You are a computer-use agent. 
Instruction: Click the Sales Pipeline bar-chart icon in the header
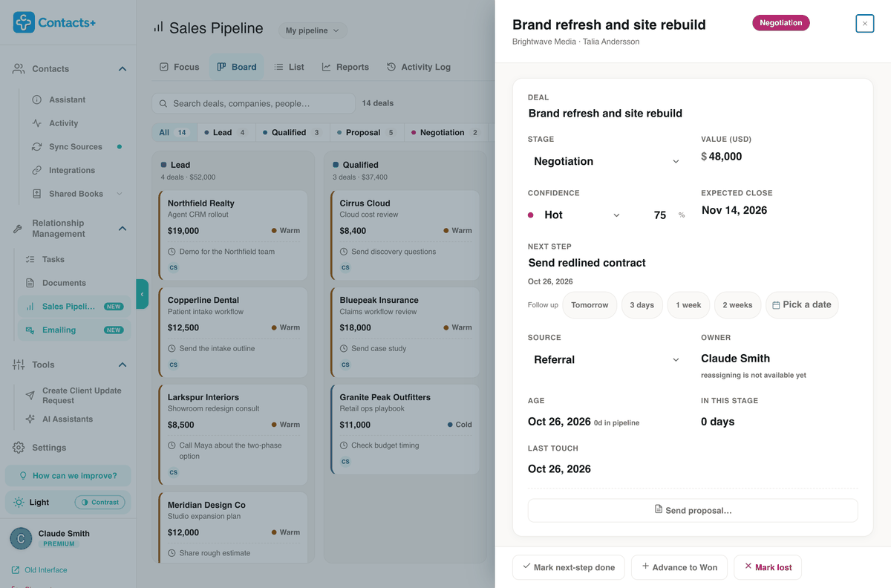(158, 27)
